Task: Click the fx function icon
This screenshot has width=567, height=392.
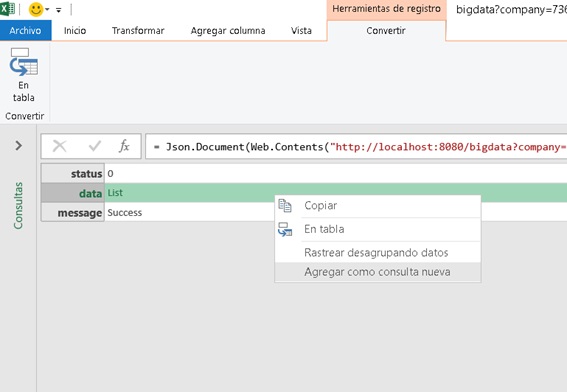Action: point(124,146)
